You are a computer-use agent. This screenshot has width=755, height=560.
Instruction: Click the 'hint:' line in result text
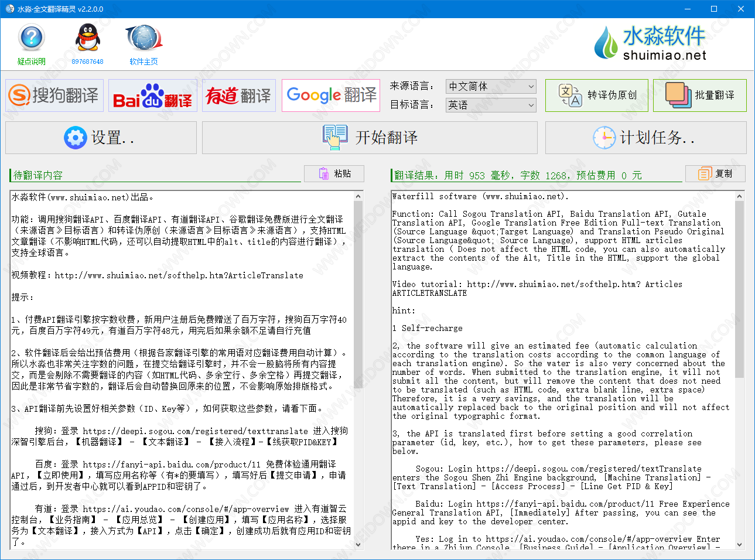(x=404, y=310)
